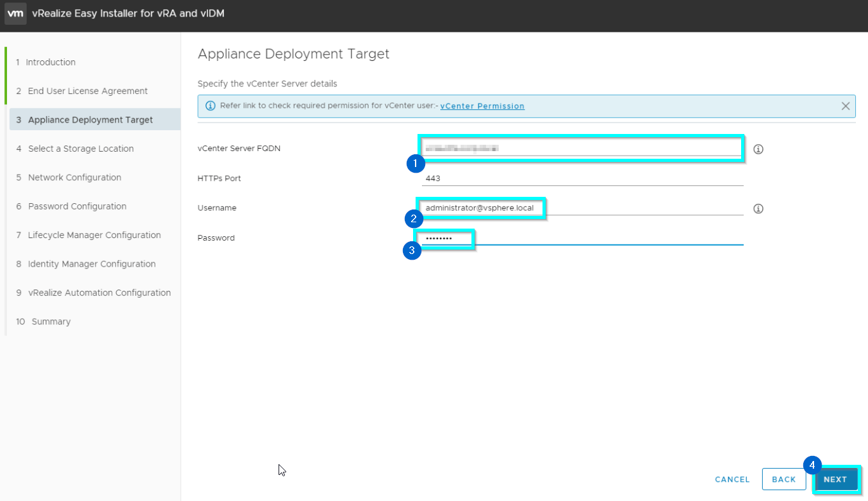Select Appliance Deployment Target step
The width and height of the screenshot is (868, 501).
point(95,119)
